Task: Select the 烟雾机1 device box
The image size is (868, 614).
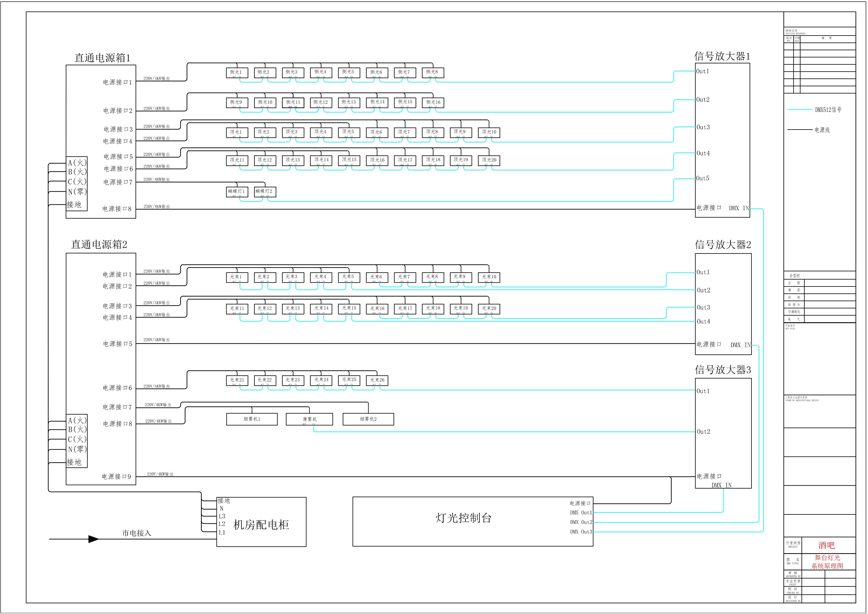Action: click(x=252, y=419)
